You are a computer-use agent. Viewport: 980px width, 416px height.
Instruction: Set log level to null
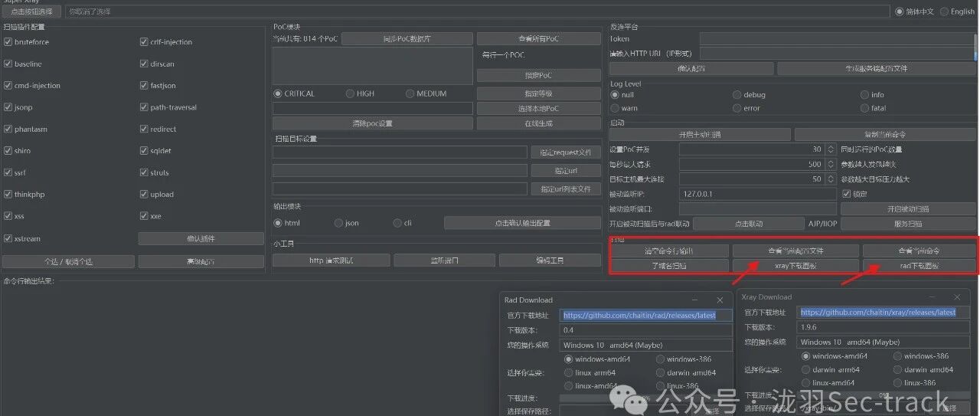[614, 95]
